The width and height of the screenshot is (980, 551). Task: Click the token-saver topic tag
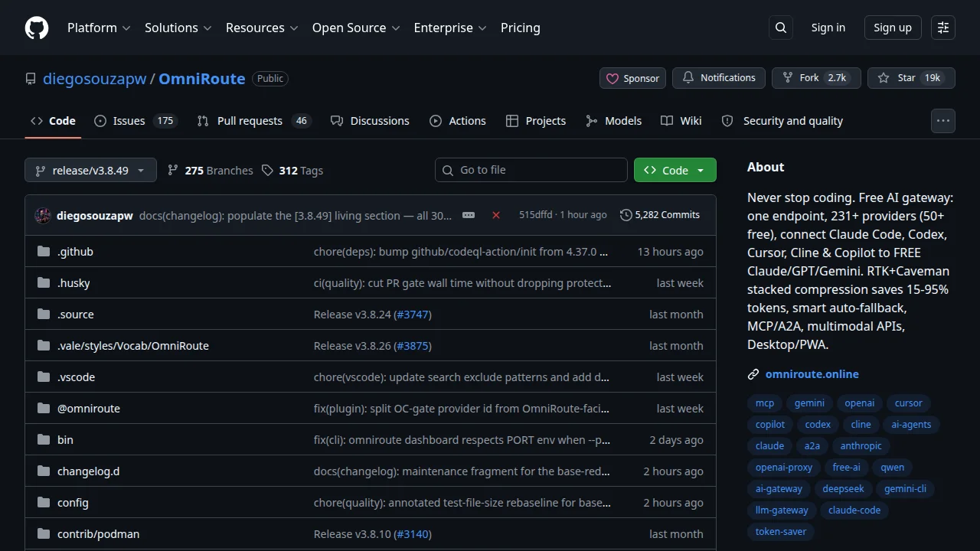point(781,532)
